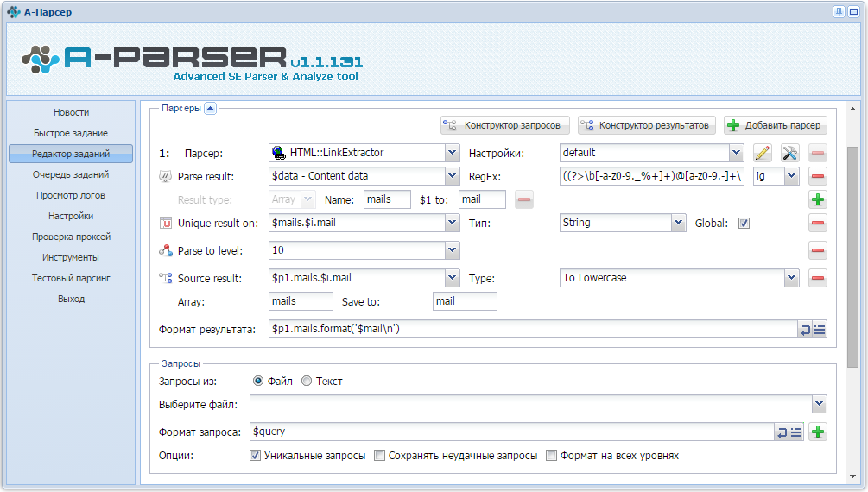This screenshot has height=492, width=868.
Task: Click the Array mails input field
Action: (301, 301)
